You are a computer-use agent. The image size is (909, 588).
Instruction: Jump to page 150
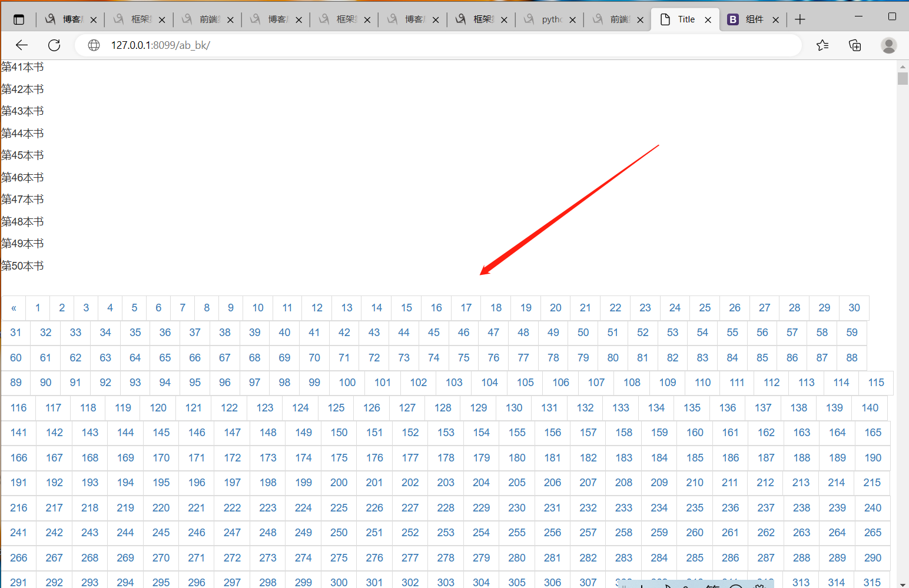point(339,433)
